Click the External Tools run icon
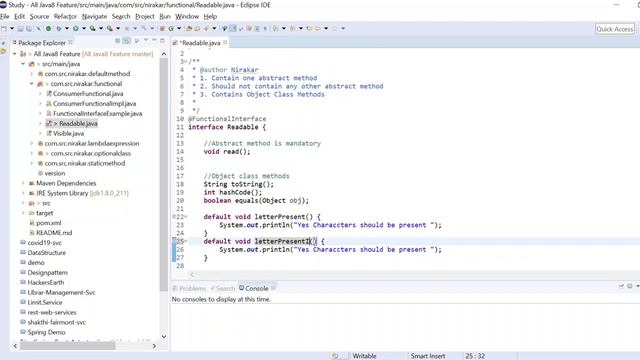Image resolution: width=640 pixels, height=360 pixels. coord(109,29)
